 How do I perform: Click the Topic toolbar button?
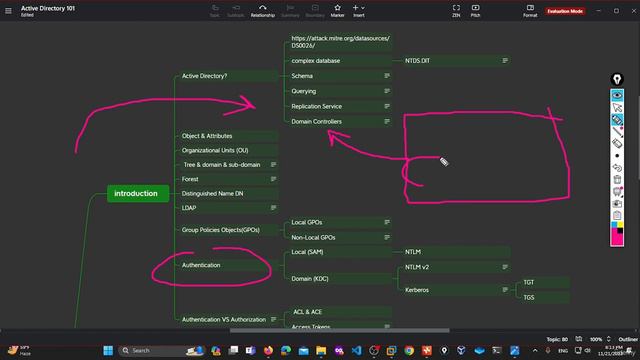coord(215,11)
